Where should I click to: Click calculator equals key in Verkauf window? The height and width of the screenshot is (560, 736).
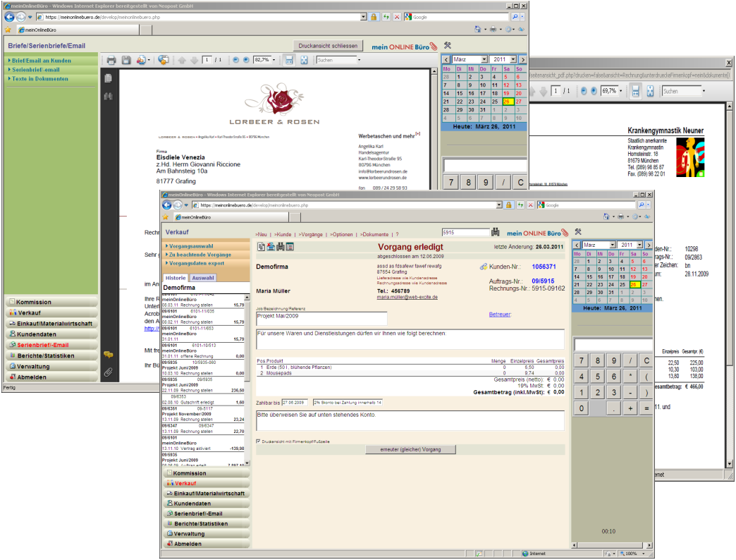pyautogui.click(x=646, y=408)
